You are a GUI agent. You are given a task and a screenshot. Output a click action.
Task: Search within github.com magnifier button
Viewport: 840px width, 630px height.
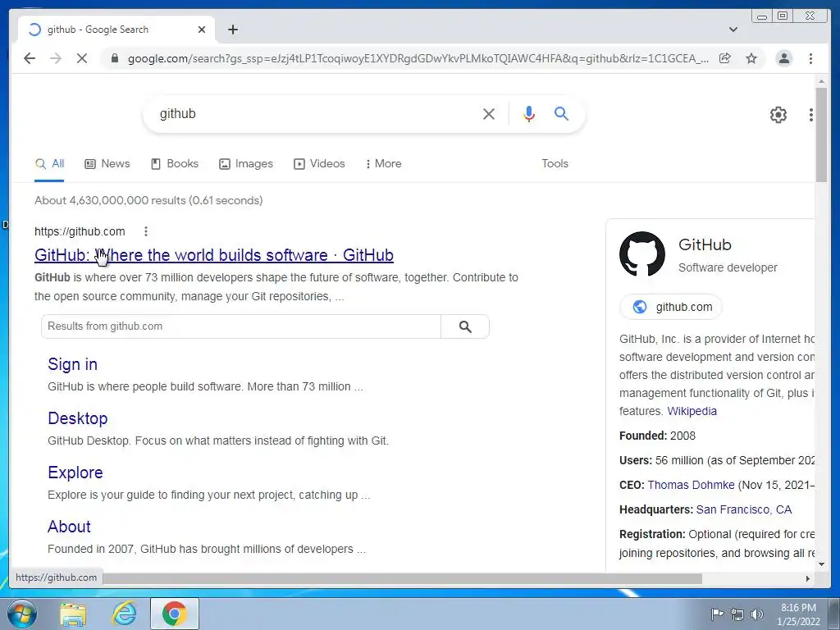[x=465, y=326]
